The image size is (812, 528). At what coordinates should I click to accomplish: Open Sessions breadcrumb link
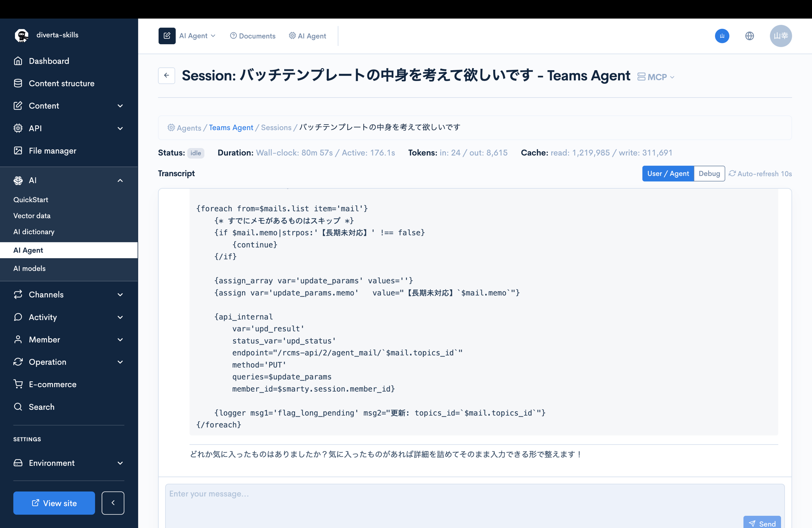tap(276, 127)
